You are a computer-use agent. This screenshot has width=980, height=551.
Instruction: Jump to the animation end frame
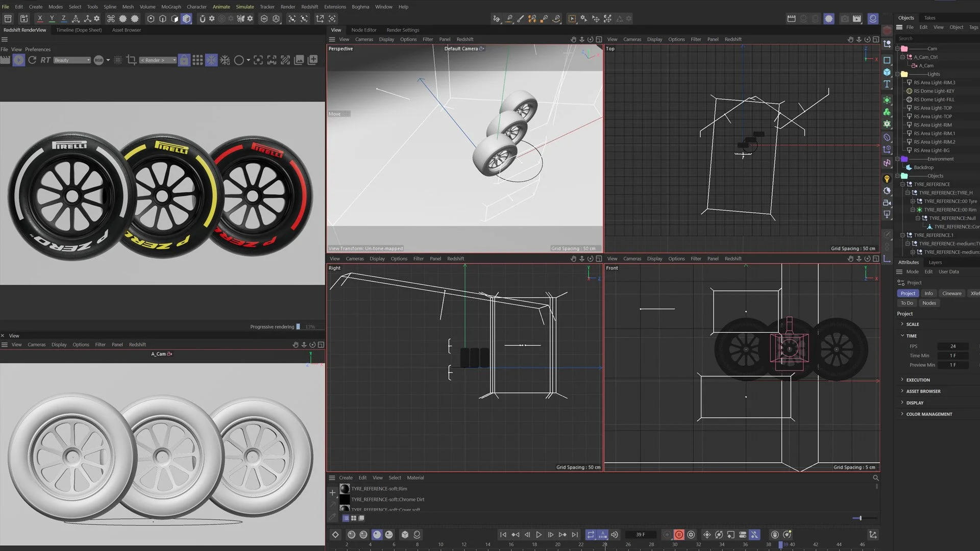(x=575, y=535)
